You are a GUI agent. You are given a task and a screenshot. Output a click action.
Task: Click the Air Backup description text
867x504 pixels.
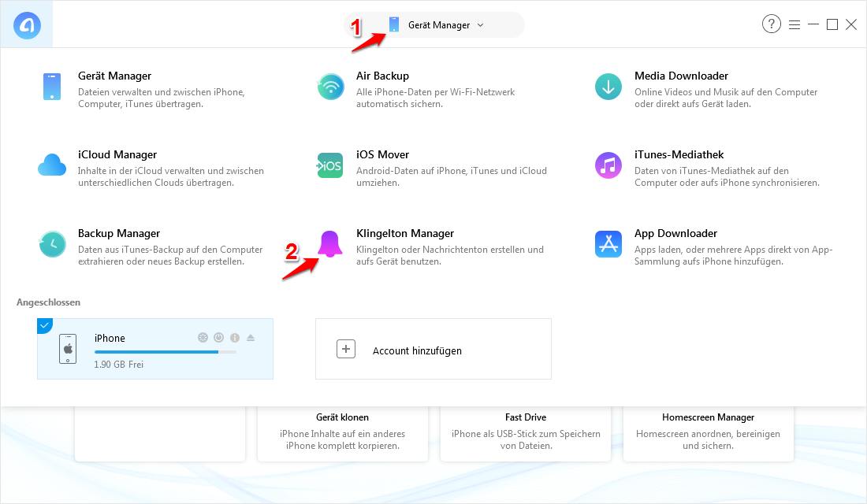(x=435, y=98)
